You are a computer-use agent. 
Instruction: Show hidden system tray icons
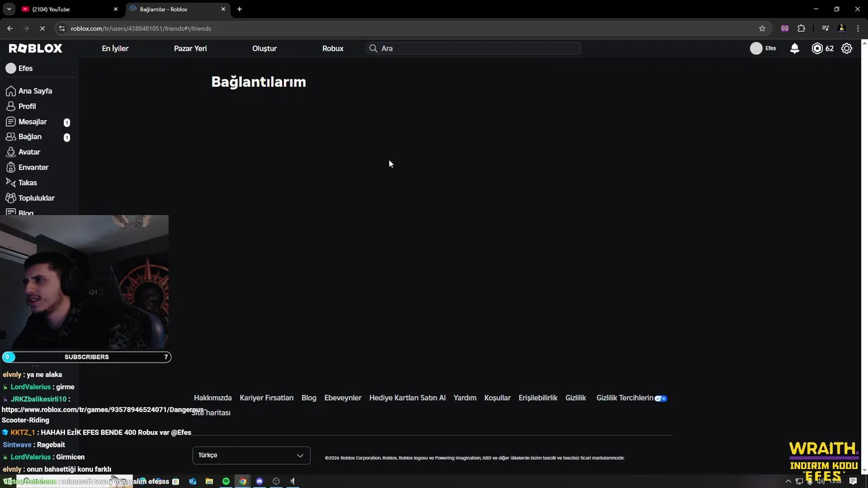pos(788,481)
